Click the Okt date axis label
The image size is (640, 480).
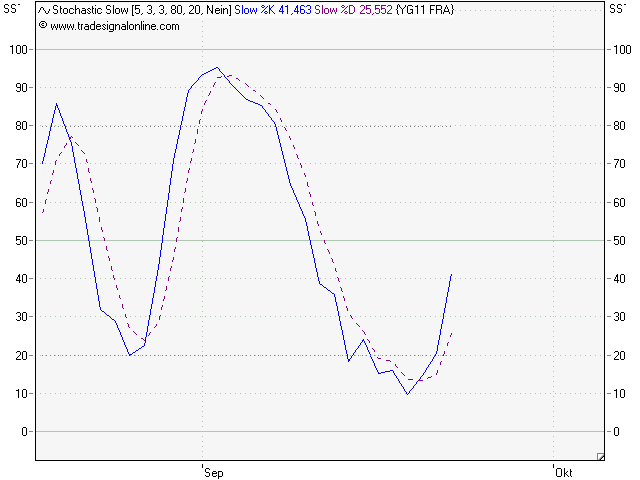564,472
